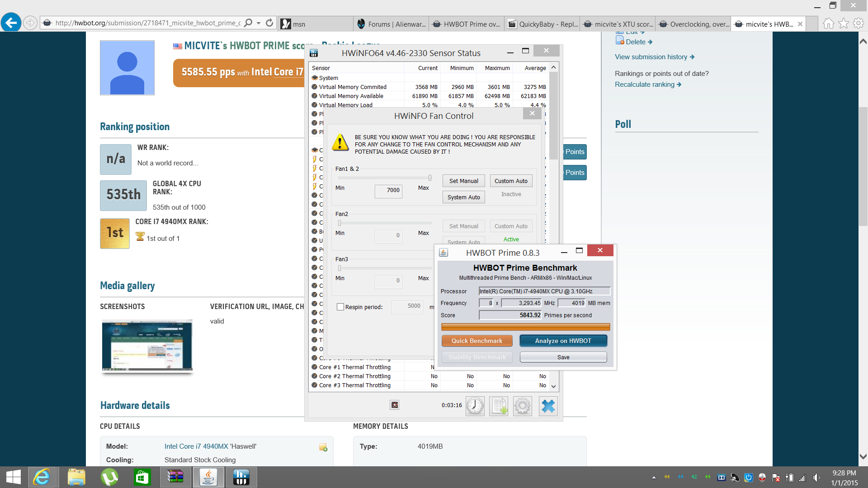Viewport: 868px width, 488px height.
Task: Open the browser tools gear icon
Action: point(859,23)
